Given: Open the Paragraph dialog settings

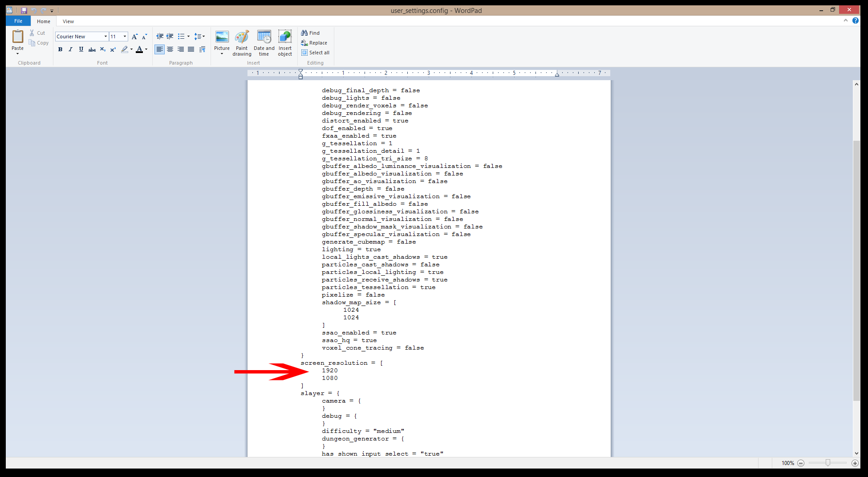Looking at the screenshot, I should (x=202, y=49).
